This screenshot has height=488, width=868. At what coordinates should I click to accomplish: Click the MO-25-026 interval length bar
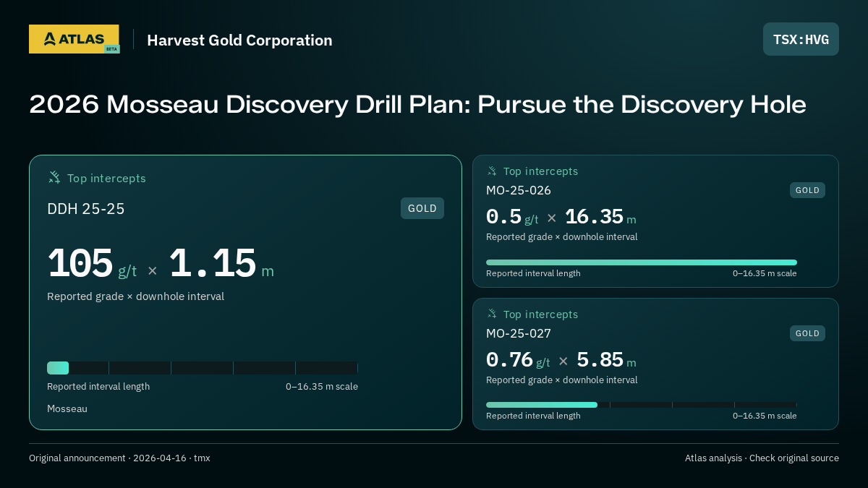pyautogui.click(x=642, y=262)
